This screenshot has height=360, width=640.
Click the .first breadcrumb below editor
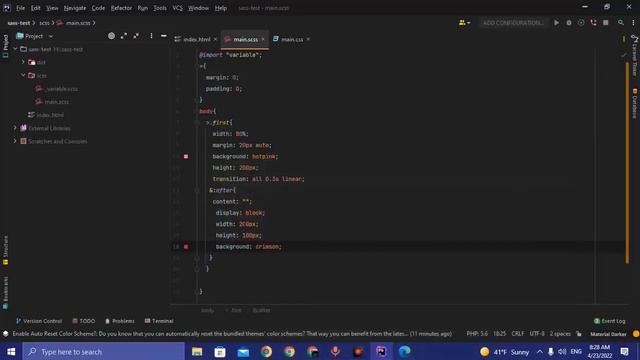coord(234,310)
